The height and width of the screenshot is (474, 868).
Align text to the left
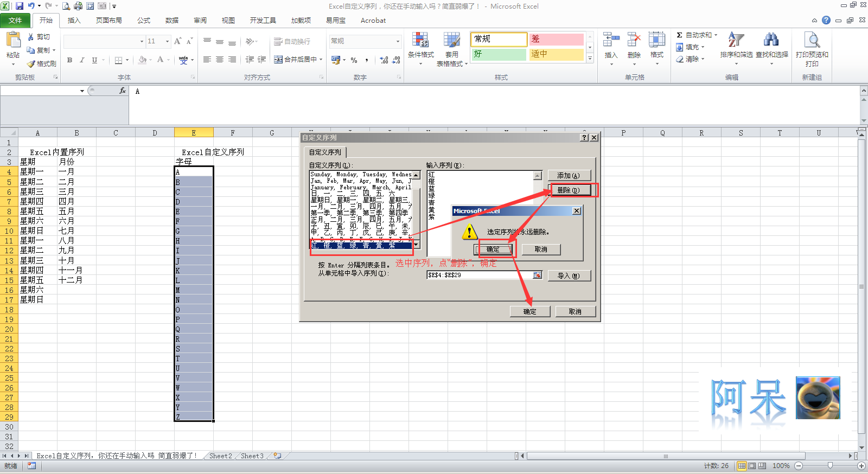(207, 60)
